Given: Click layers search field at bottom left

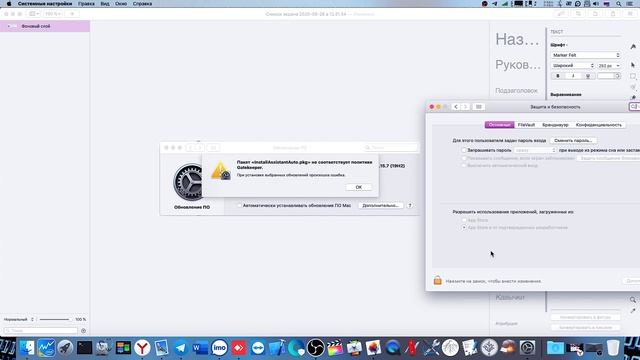Looking at the screenshot, I should point(40,331).
